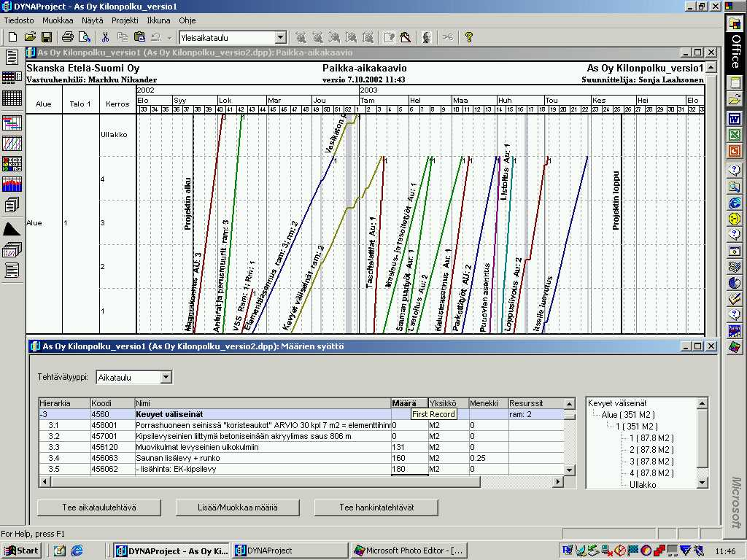The width and height of the screenshot is (747, 560).
Task: Launch Word from the Office shortcut bar
Action: [x=735, y=119]
